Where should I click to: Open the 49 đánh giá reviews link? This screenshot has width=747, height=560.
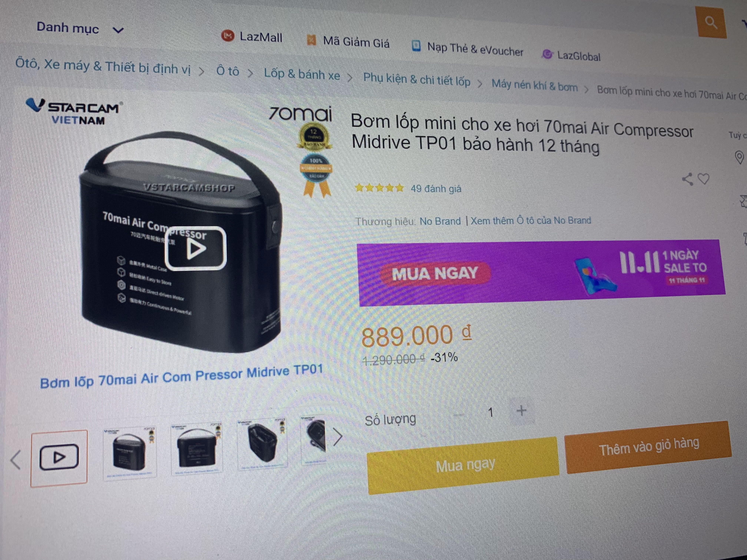coord(436,189)
